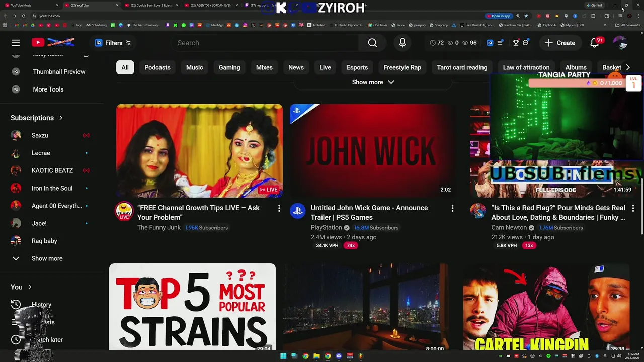Click the Create button
Viewport: 644px width, 362px height.
point(560,43)
